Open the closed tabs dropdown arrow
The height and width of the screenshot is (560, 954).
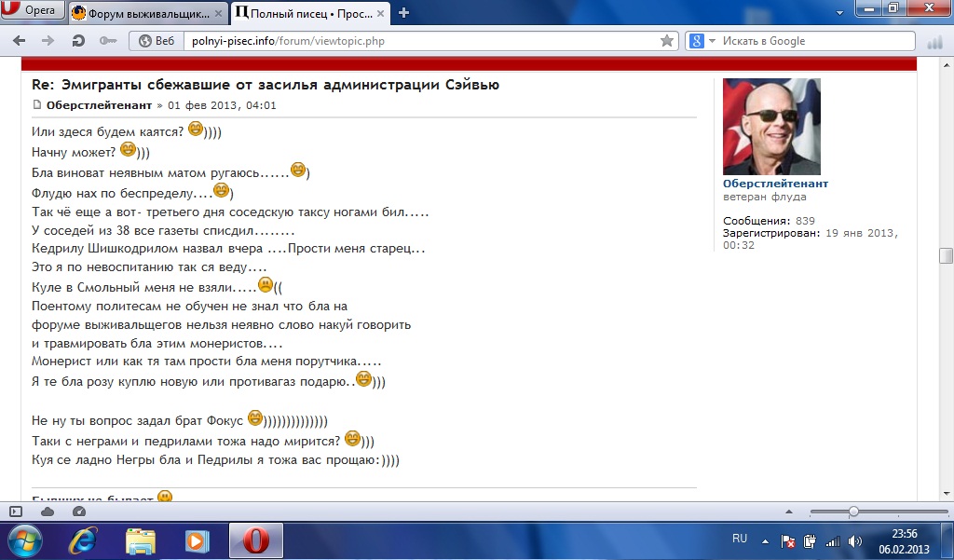tap(840, 13)
